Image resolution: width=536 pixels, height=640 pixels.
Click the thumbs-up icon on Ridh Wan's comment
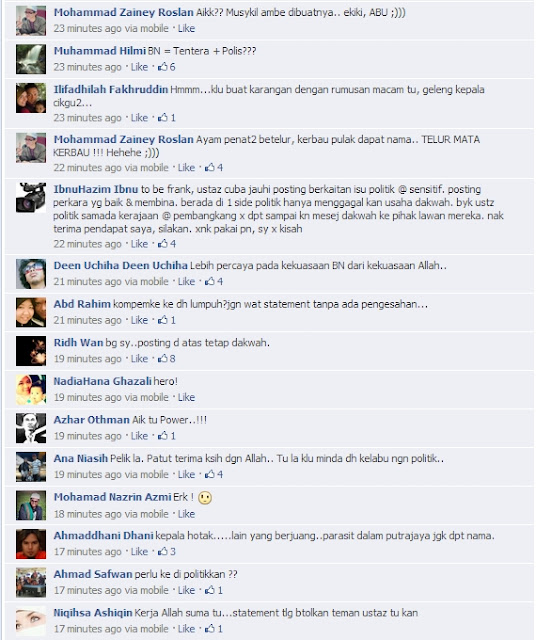pos(162,358)
